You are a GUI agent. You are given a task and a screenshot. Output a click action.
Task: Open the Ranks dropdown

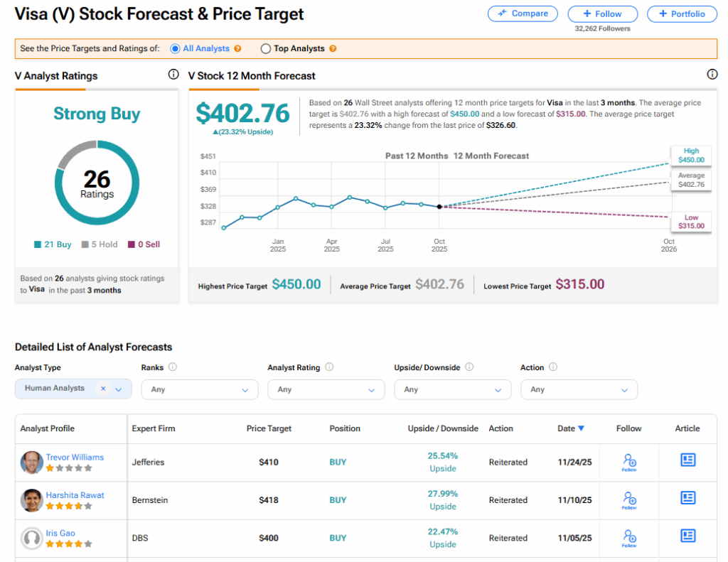coord(200,389)
